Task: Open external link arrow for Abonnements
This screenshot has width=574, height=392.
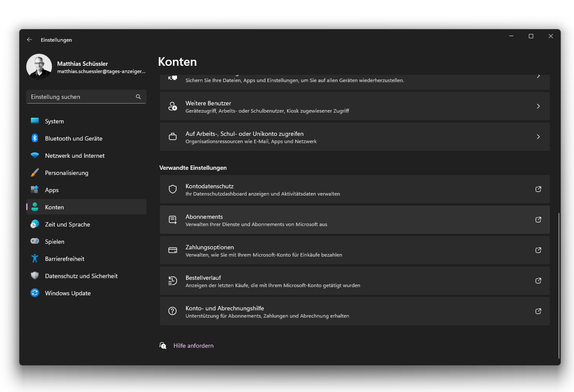Action: [x=538, y=220]
